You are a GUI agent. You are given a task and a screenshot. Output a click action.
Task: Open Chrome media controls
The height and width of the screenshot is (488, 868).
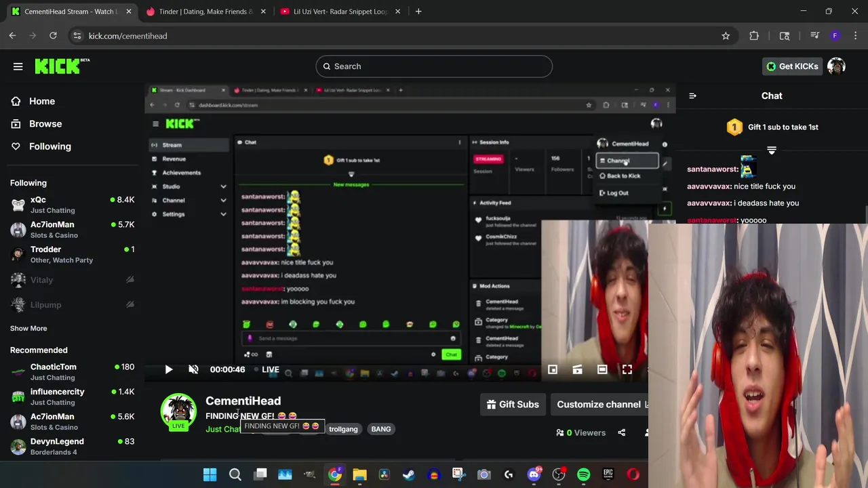[814, 36]
